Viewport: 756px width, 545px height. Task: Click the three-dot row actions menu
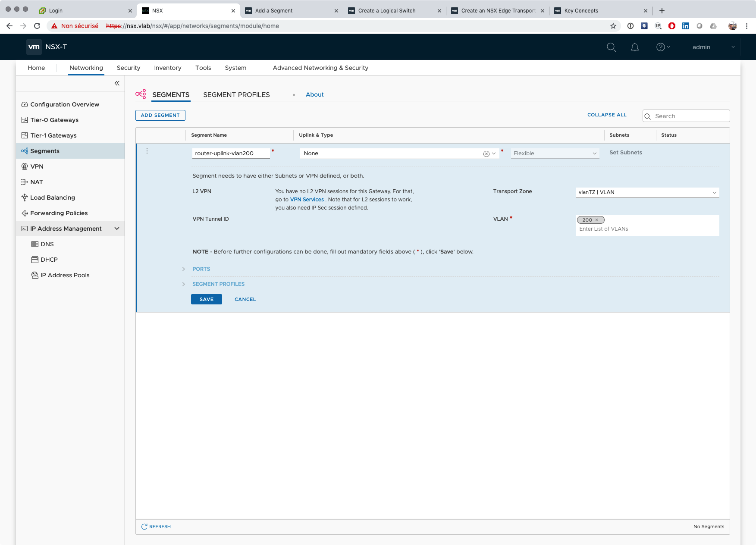(x=147, y=151)
